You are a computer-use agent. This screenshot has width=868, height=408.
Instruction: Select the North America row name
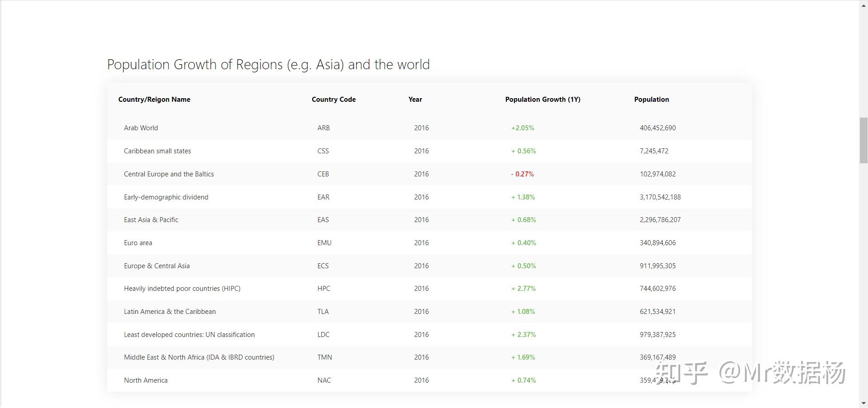coord(146,380)
